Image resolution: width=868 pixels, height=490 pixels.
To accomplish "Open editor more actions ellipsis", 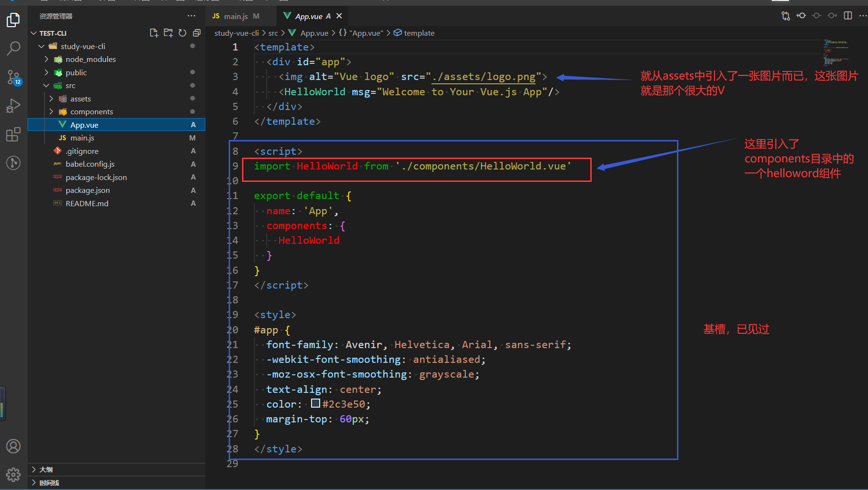I will click(863, 16).
